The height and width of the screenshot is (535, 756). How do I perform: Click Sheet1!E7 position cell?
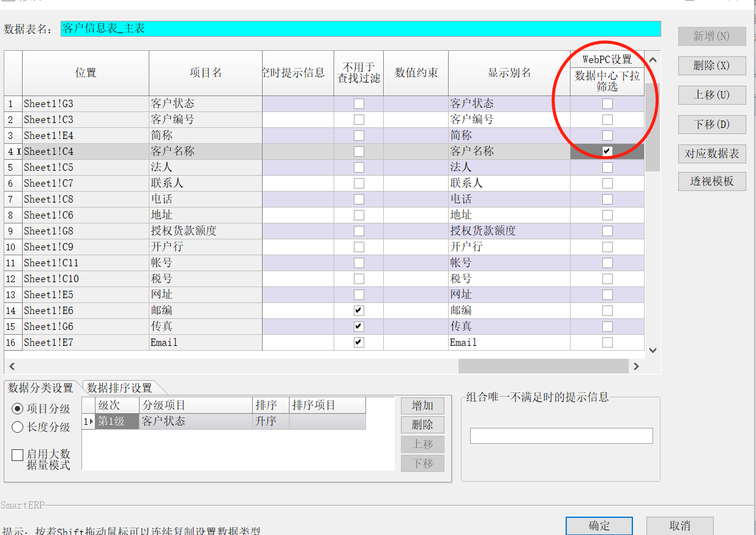86,342
